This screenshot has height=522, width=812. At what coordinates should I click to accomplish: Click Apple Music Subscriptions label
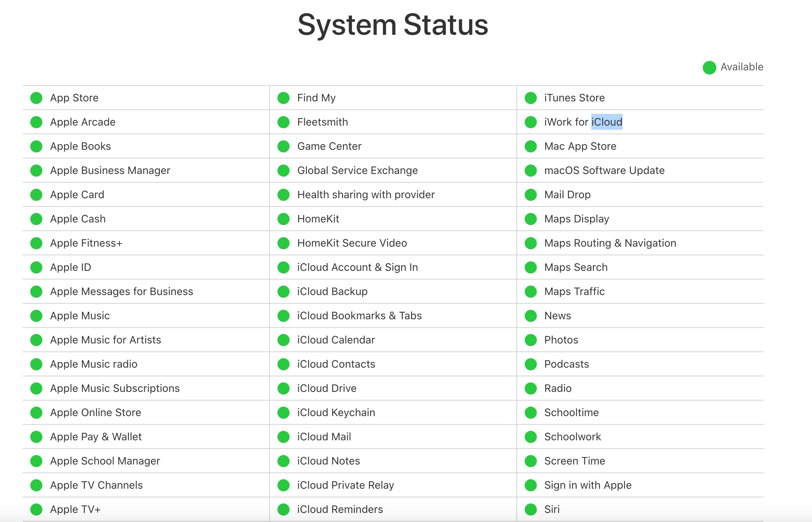tap(115, 388)
